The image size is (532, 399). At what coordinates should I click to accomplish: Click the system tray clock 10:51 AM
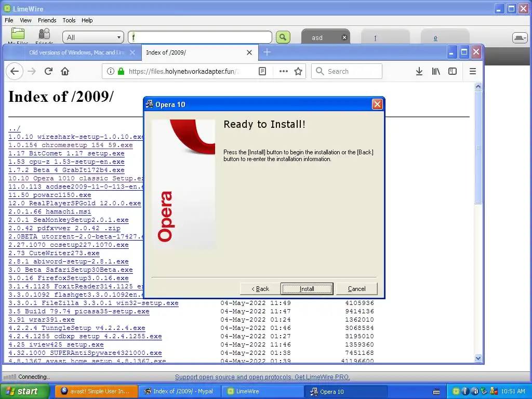tap(513, 392)
